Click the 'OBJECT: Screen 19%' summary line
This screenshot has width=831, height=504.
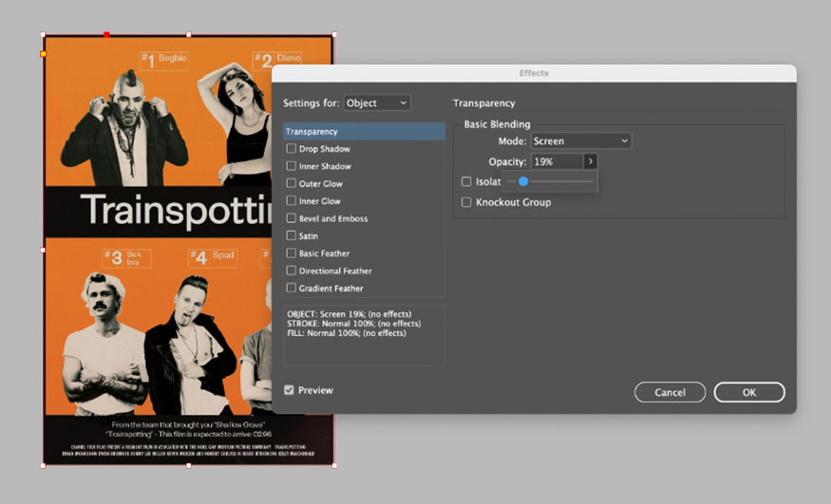[349, 314]
